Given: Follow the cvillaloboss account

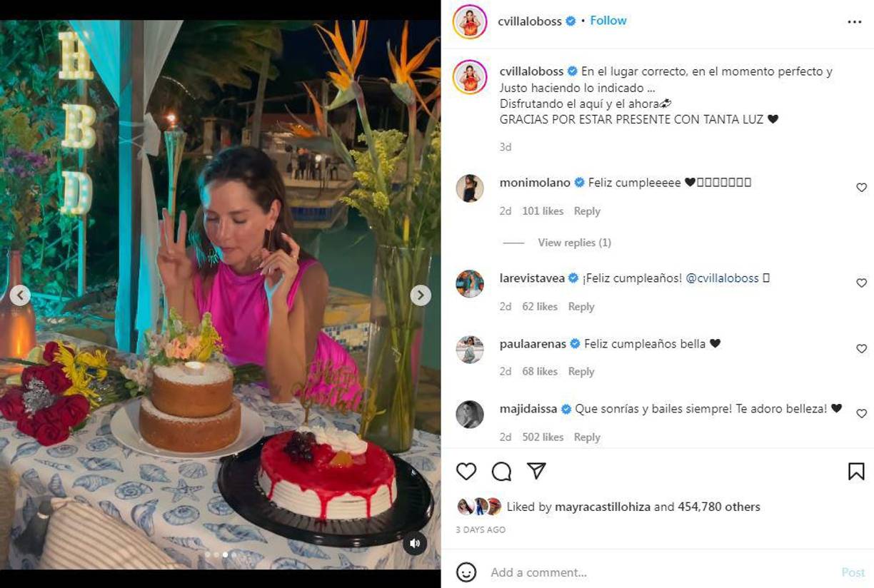Looking at the screenshot, I should point(608,21).
